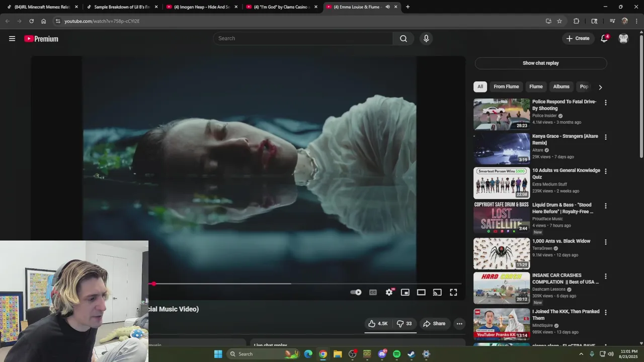Go to browser home page

43,21
